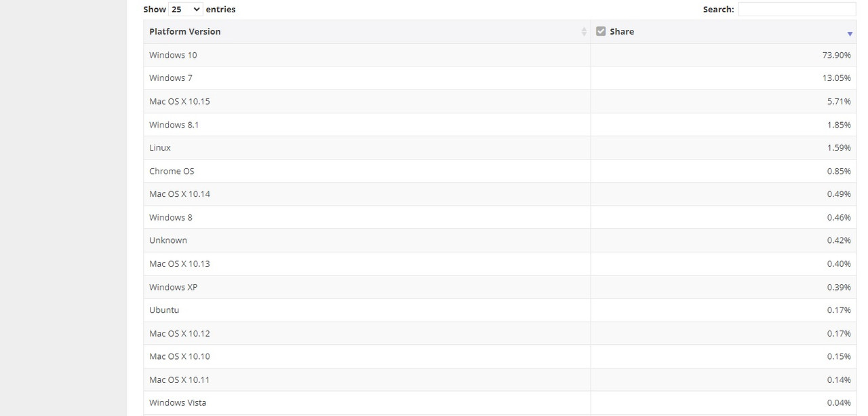Viewport: 868px width, 416px height.
Task: Select the Mac OS X 10.15 row label
Action: pos(180,101)
